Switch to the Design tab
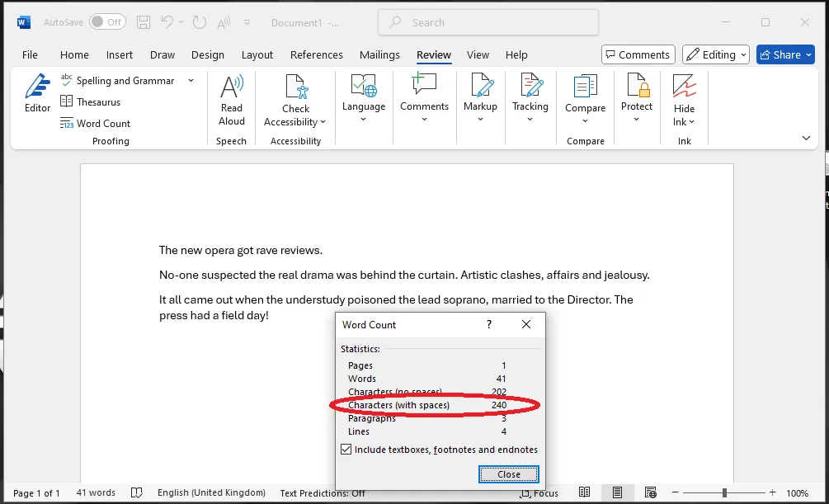This screenshot has height=504, width=829. (208, 54)
